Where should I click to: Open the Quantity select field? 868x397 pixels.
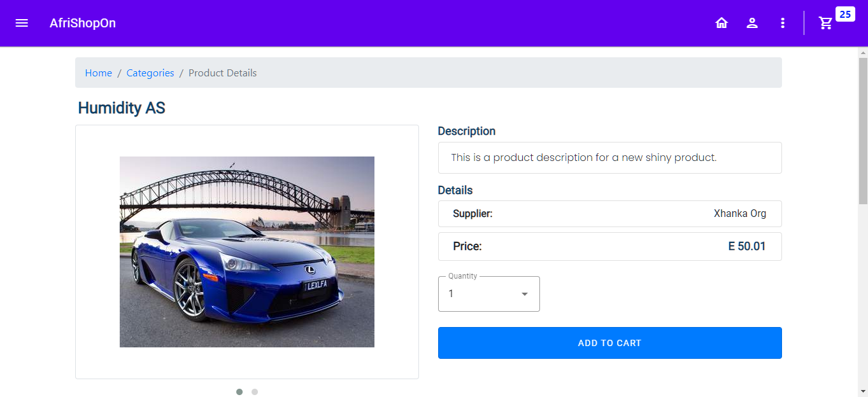click(x=481, y=294)
